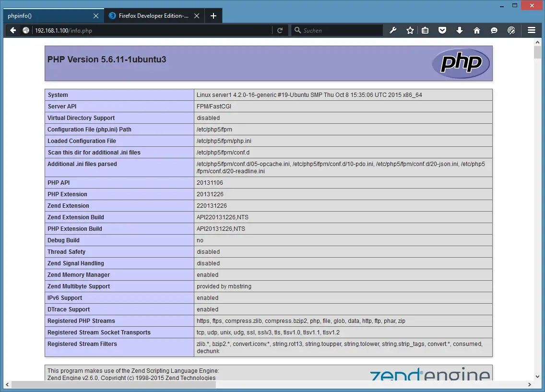
Task: Maximize the Firefox window
Action: (515, 6)
